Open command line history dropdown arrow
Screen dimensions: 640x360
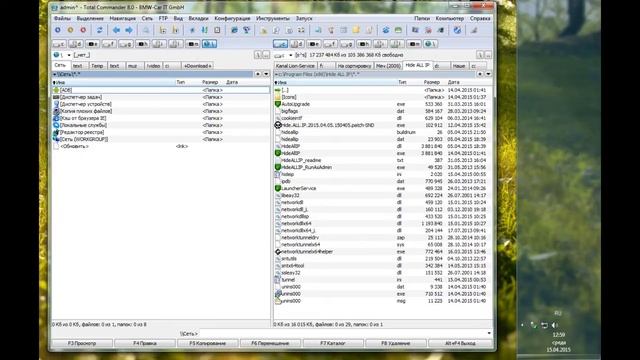pos(489,333)
